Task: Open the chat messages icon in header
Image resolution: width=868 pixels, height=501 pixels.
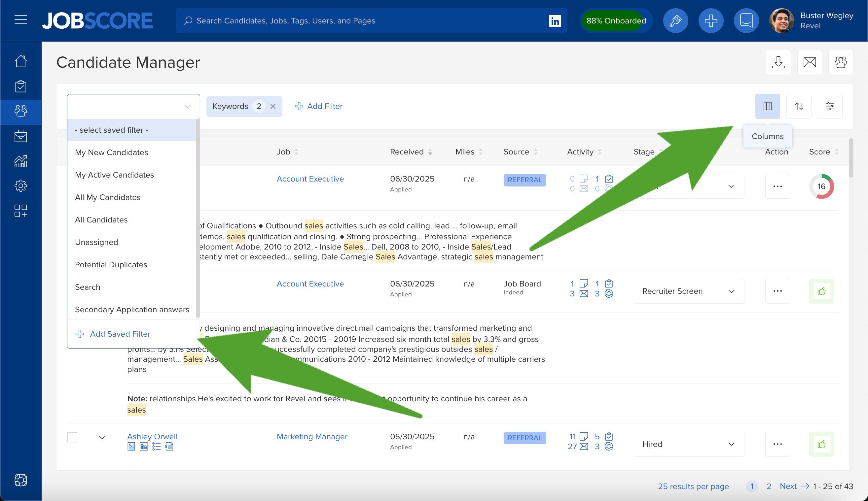Action: coord(746,21)
